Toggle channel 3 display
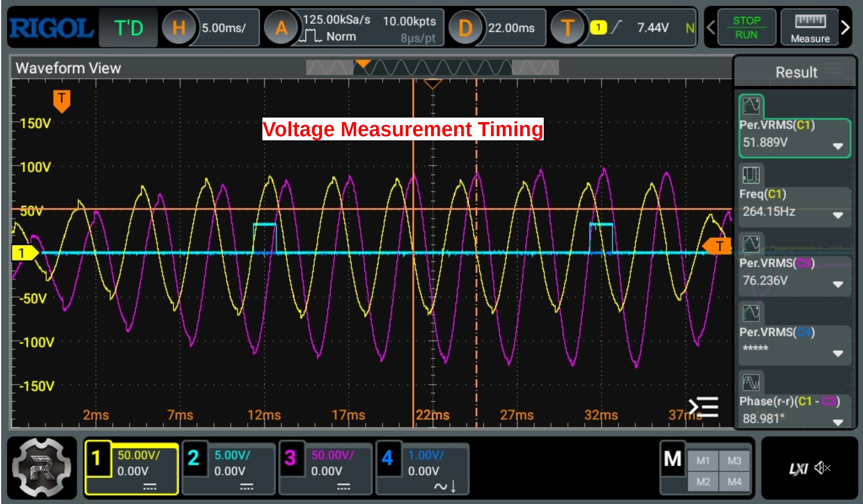Screen dimensions: 863x504 [290, 458]
